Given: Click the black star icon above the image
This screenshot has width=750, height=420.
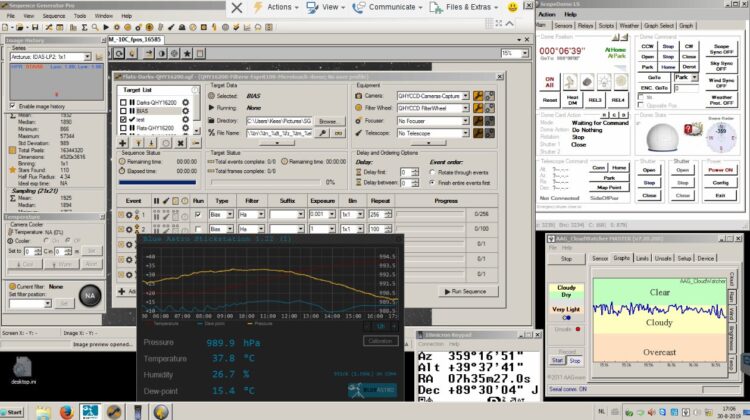Looking at the screenshot, I should pos(187,54).
